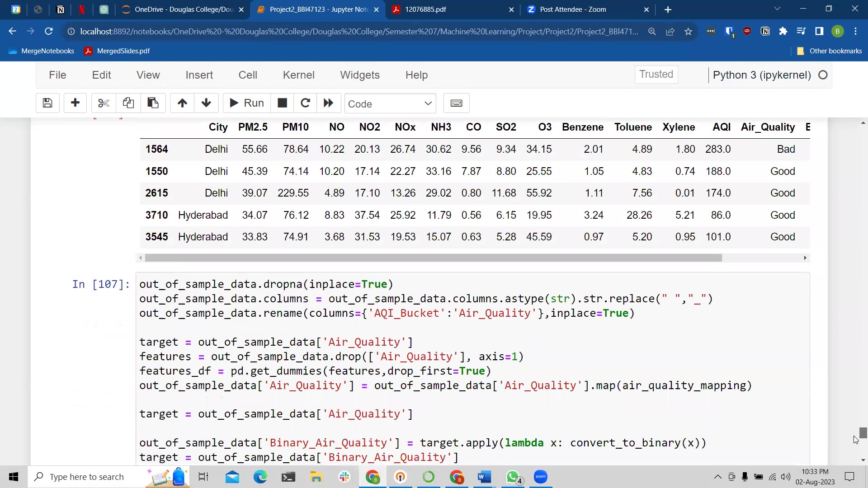The width and height of the screenshot is (868, 488).
Task: Move the selected cell up
Action: click(x=181, y=103)
